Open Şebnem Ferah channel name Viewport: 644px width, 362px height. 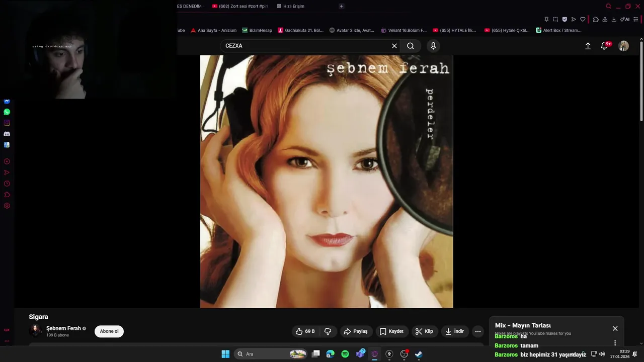pos(63,328)
